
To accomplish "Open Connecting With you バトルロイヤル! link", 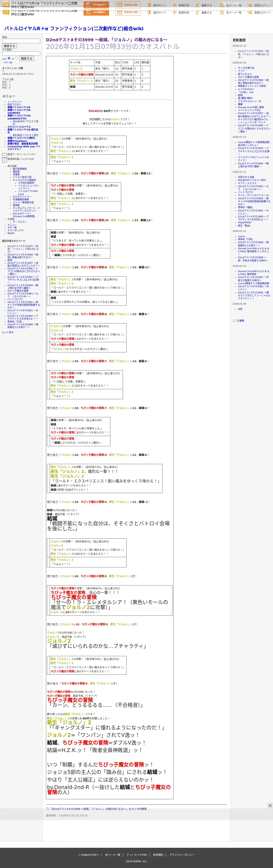I will coord(24,148).
